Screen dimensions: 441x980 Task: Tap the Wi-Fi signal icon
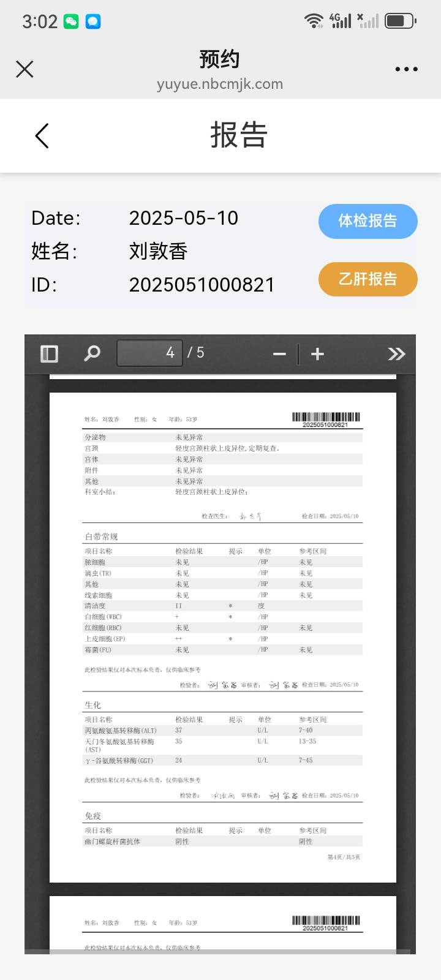point(314,21)
